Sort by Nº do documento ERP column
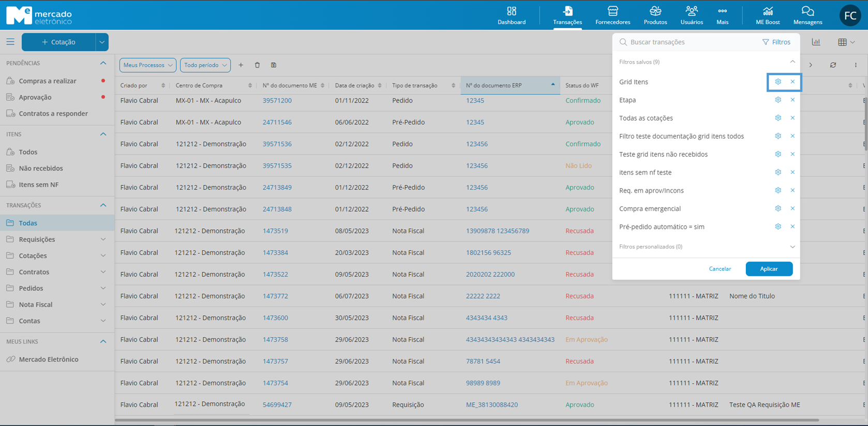Image resolution: width=868 pixels, height=426 pixels. [510, 85]
